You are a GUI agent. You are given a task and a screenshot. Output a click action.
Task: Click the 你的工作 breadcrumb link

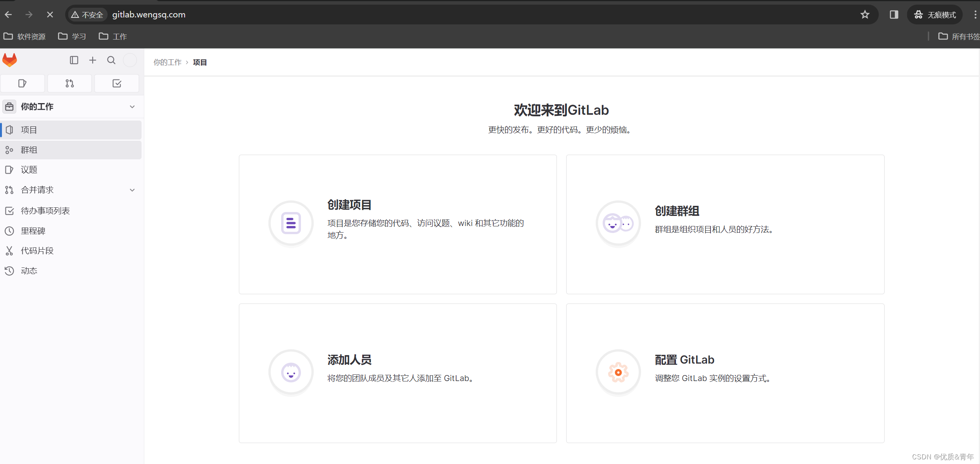pyautogui.click(x=168, y=62)
